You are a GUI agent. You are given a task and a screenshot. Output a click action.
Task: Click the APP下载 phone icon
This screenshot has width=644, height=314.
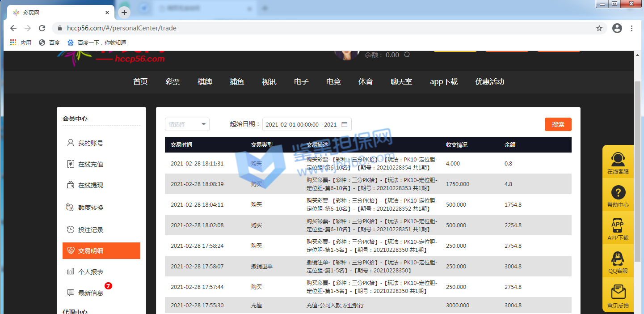[618, 226]
